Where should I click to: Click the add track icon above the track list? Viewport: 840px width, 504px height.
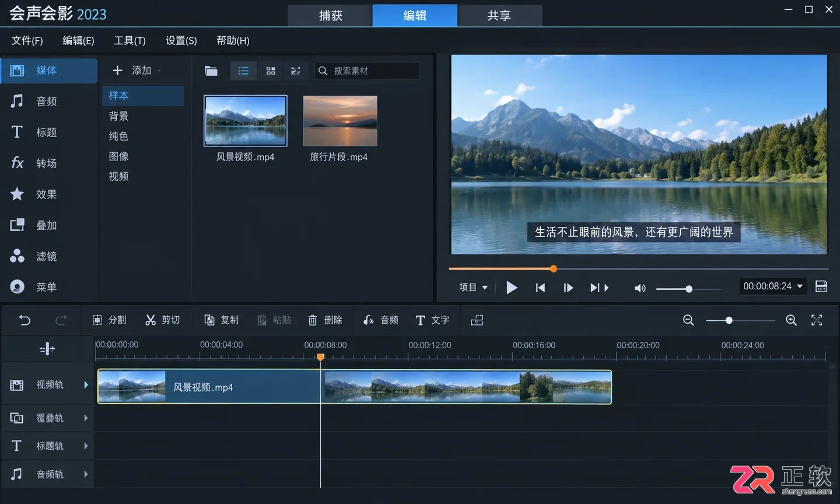click(x=47, y=349)
